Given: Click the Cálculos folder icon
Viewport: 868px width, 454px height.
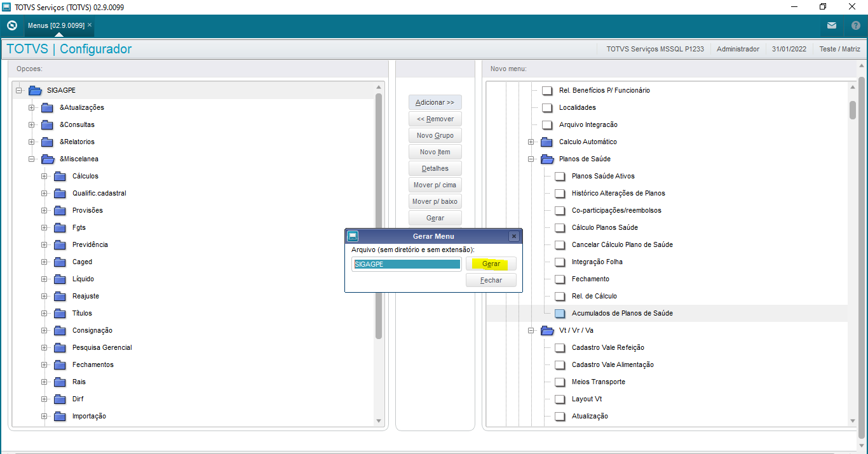Looking at the screenshot, I should (60, 176).
